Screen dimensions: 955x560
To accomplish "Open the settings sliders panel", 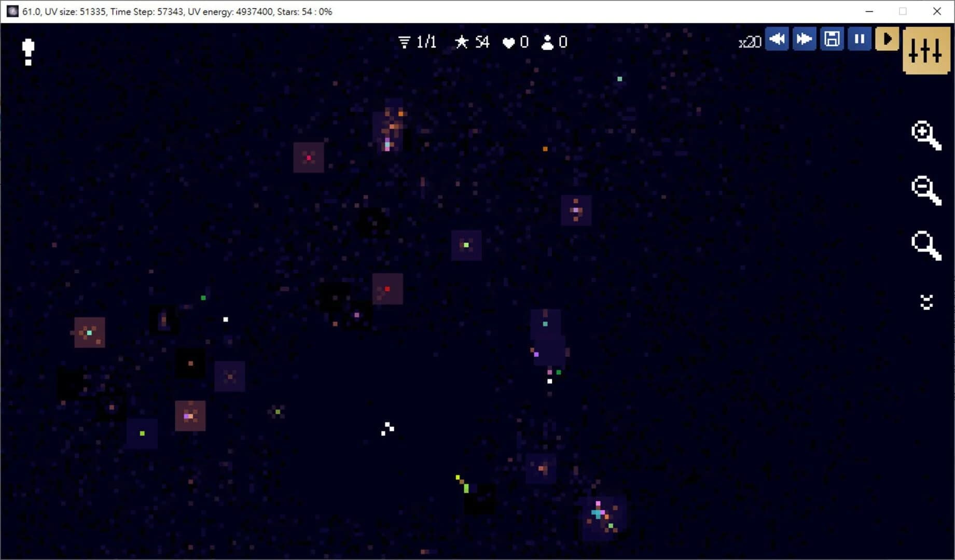I will tap(925, 51).
